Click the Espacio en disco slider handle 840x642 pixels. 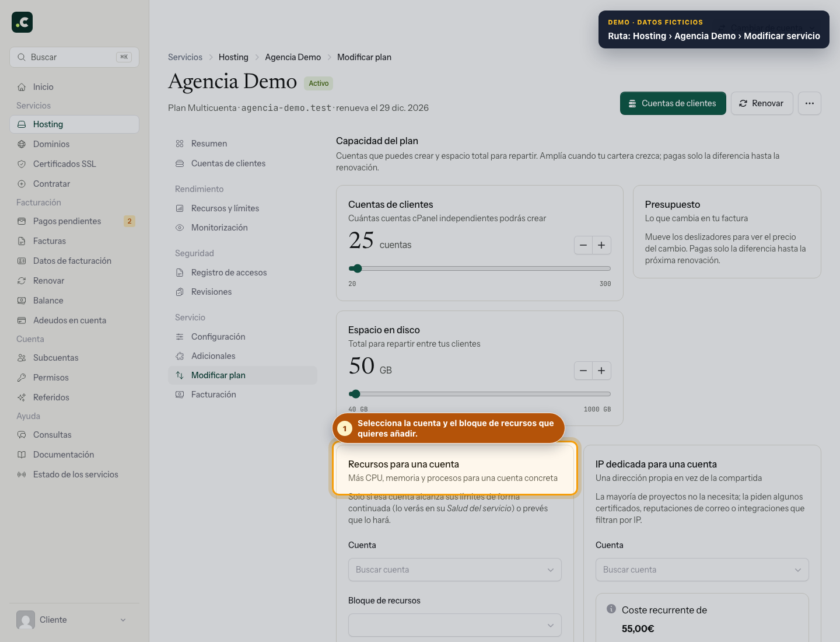pyautogui.click(x=356, y=394)
